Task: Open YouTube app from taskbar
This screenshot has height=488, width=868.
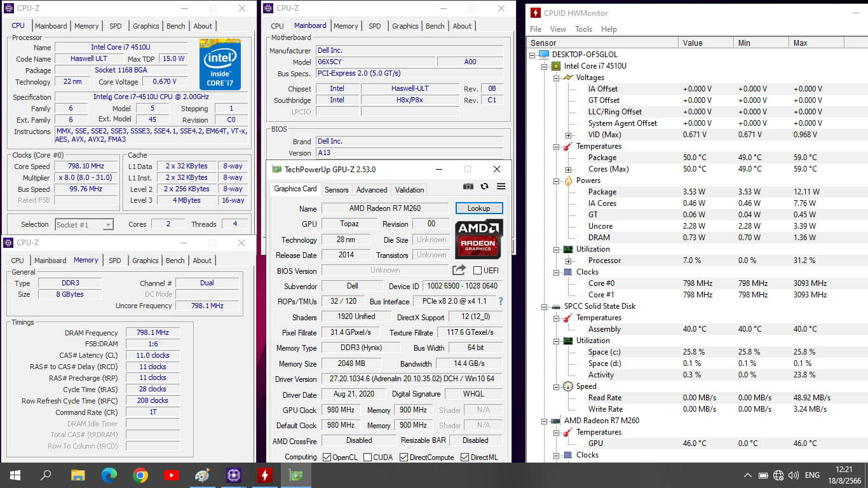Action: (x=171, y=475)
